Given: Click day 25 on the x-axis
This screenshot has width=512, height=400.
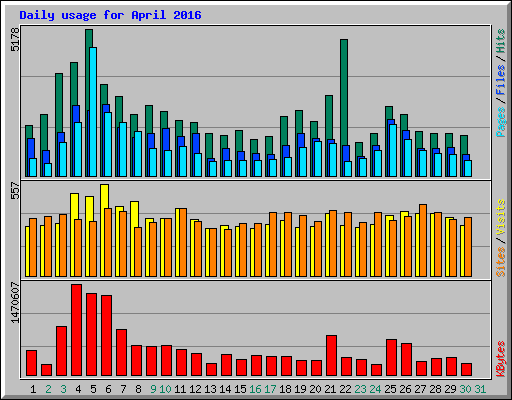Looking at the screenshot, I should coord(390,389).
